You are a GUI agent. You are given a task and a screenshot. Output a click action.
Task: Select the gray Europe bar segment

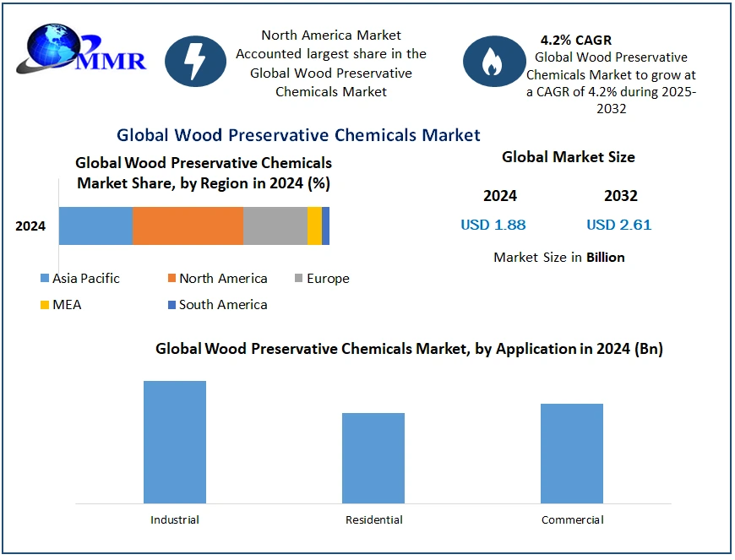click(275, 226)
